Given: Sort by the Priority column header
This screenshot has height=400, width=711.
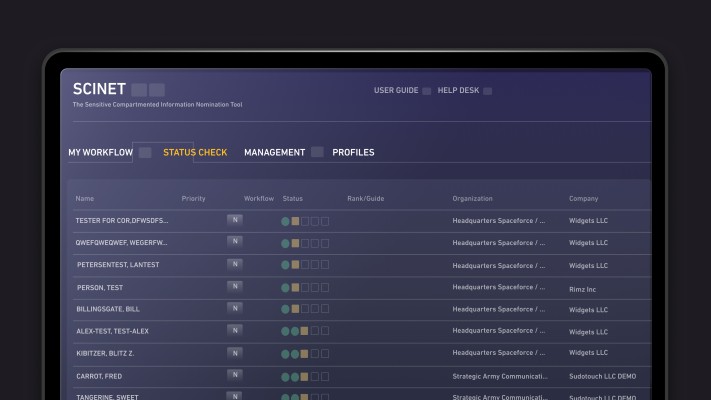Looking at the screenshot, I should pyautogui.click(x=193, y=199).
